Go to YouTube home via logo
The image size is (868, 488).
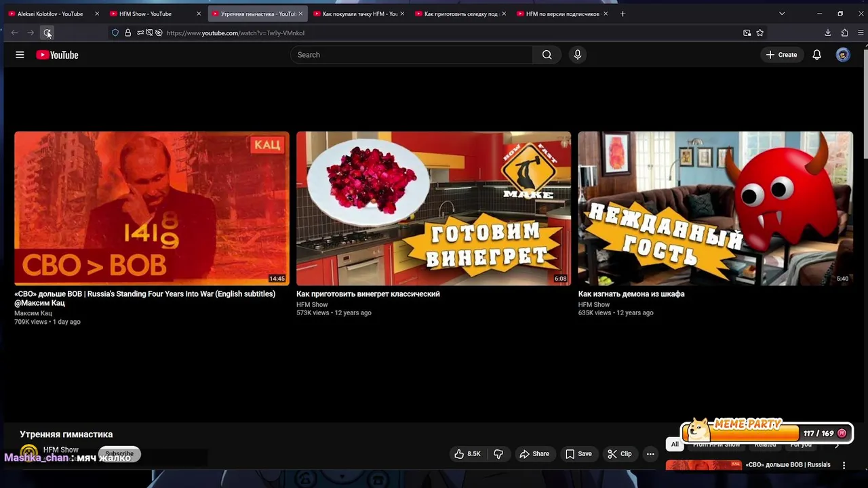tap(57, 55)
